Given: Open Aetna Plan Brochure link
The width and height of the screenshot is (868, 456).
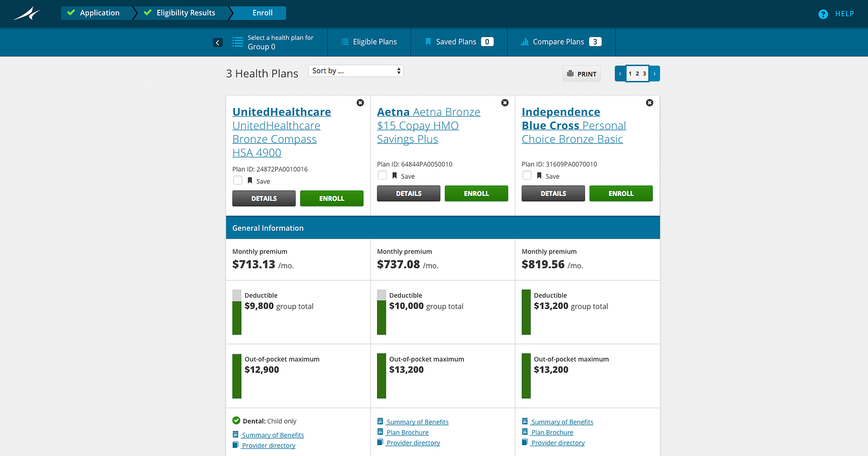Looking at the screenshot, I should coord(407,433).
